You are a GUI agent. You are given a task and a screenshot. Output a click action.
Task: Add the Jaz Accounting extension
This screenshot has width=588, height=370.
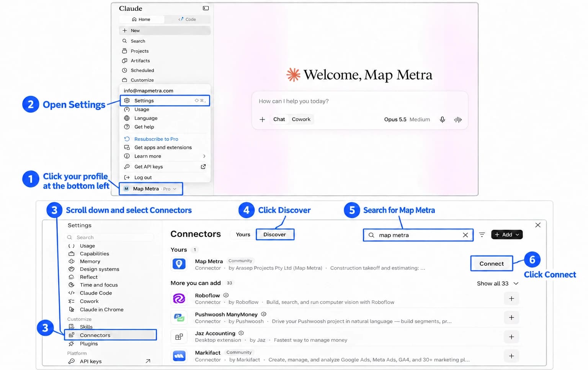coord(511,337)
